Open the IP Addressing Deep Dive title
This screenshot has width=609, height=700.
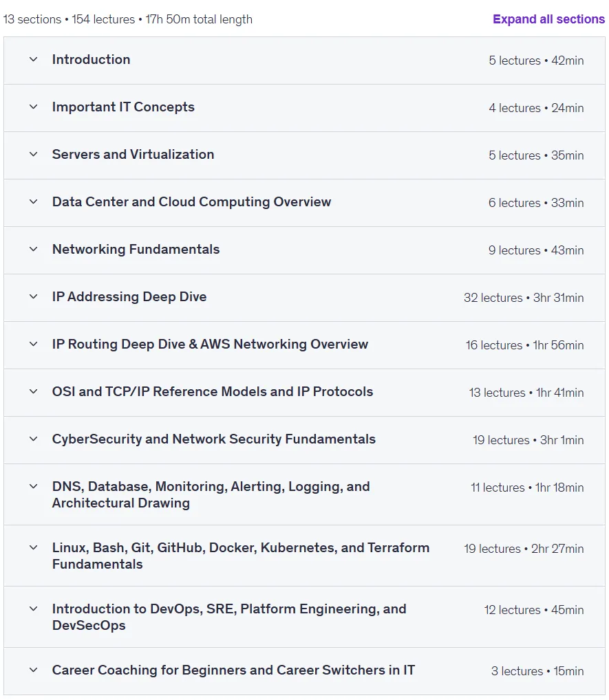tap(129, 296)
